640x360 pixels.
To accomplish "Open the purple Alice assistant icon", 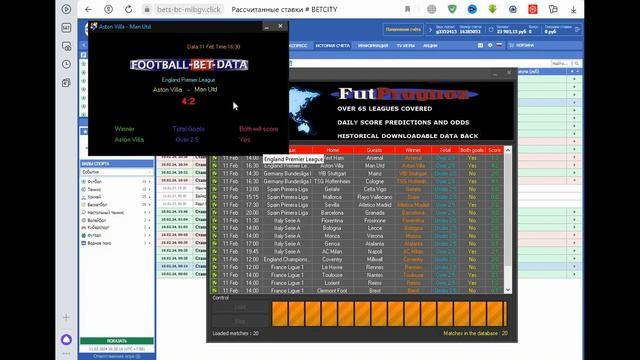I will pos(66,339).
